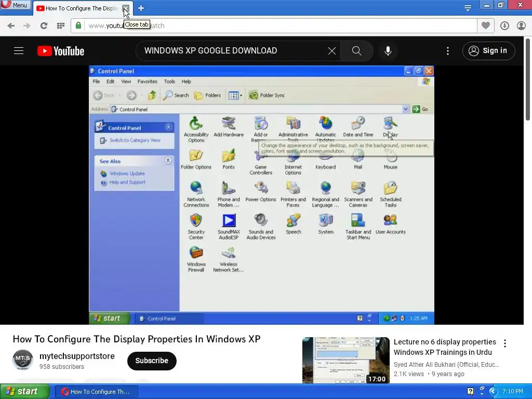
Task: Open YouTube hamburger guide menu
Action: (x=19, y=51)
